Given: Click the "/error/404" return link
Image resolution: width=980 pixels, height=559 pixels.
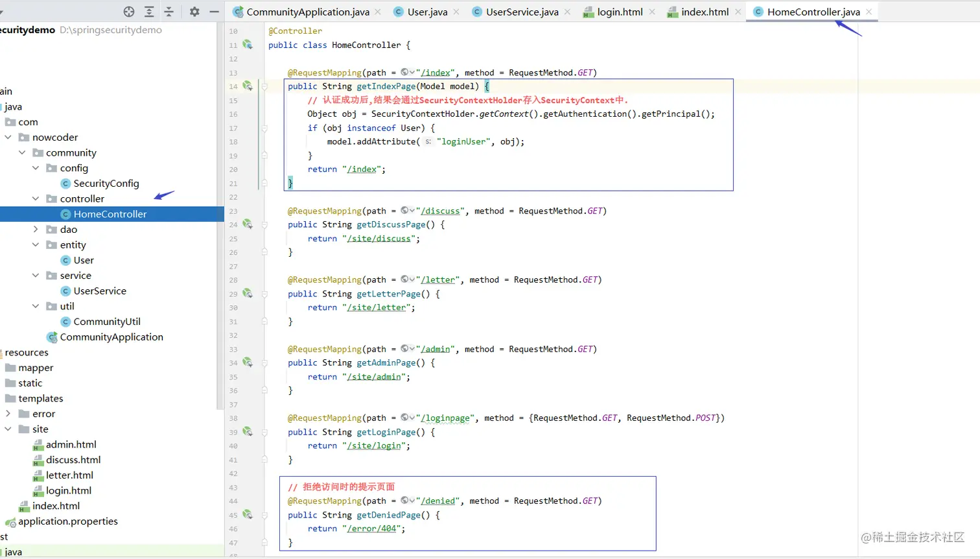Looking at the screenshot, I should [x=371, y=529].
